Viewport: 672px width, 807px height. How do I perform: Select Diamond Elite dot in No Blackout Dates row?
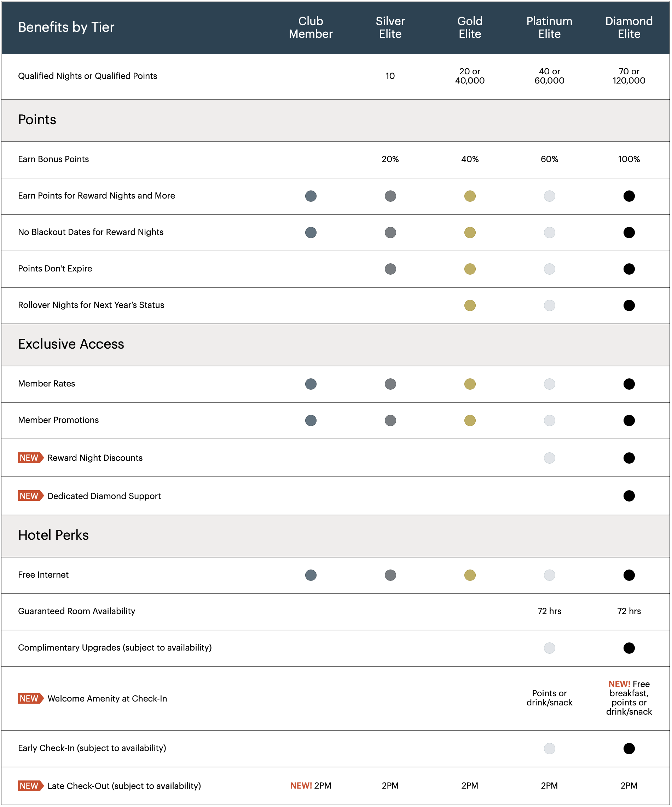point(628,233)
